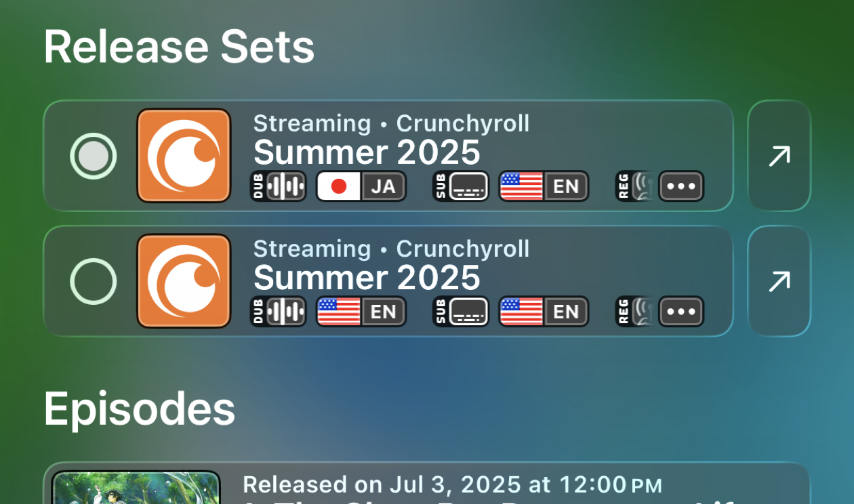Click the EN subtitle flag badge on second set

(x=543, y=312)
